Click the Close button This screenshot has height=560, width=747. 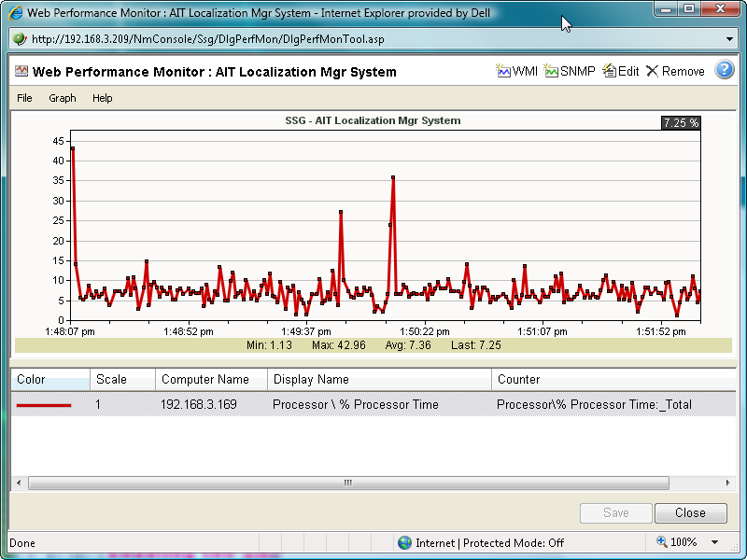click(690, 513)
